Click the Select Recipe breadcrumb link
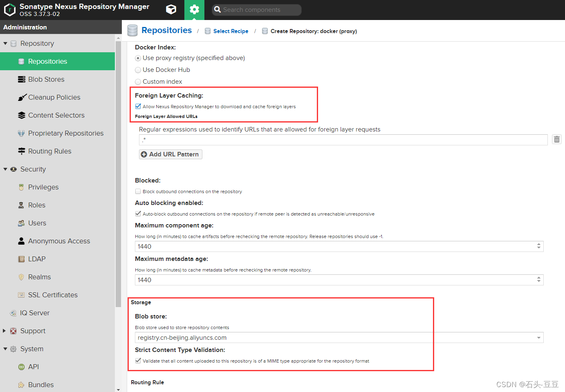Viewport: 565px width, 392px height. pyautogui.click(x=231, y=31)
